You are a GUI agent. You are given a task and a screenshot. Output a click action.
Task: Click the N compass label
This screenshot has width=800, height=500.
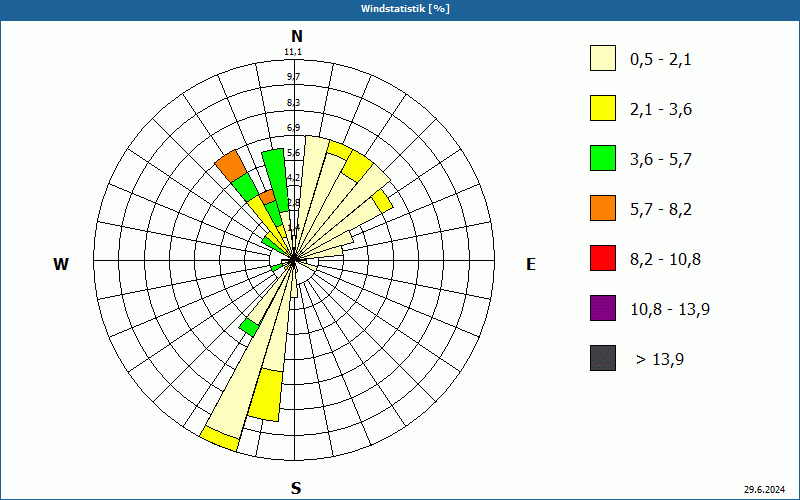tap(296, 36)
